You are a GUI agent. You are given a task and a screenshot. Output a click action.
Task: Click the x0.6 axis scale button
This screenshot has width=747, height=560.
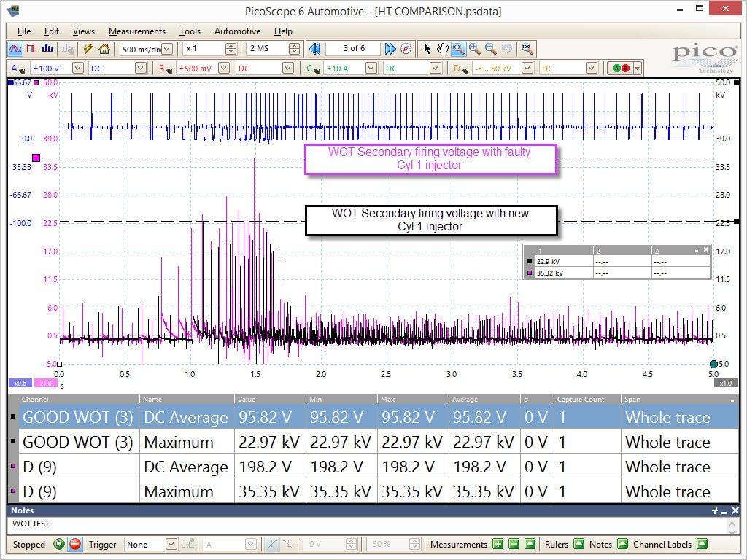20,383
